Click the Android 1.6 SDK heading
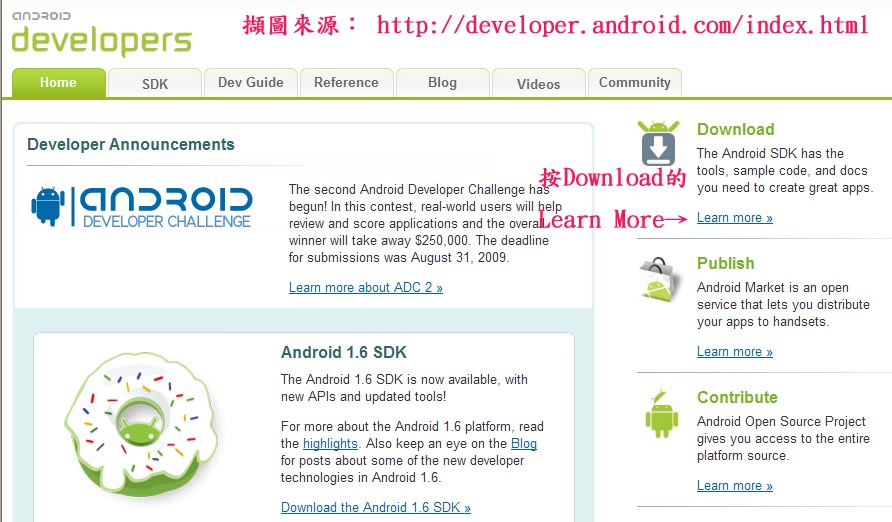892x522 pixels. (344, 353)
